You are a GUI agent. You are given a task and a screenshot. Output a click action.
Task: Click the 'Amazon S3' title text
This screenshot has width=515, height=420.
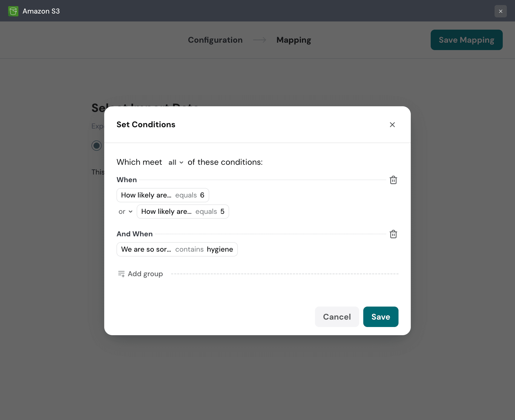click(41, 11)
